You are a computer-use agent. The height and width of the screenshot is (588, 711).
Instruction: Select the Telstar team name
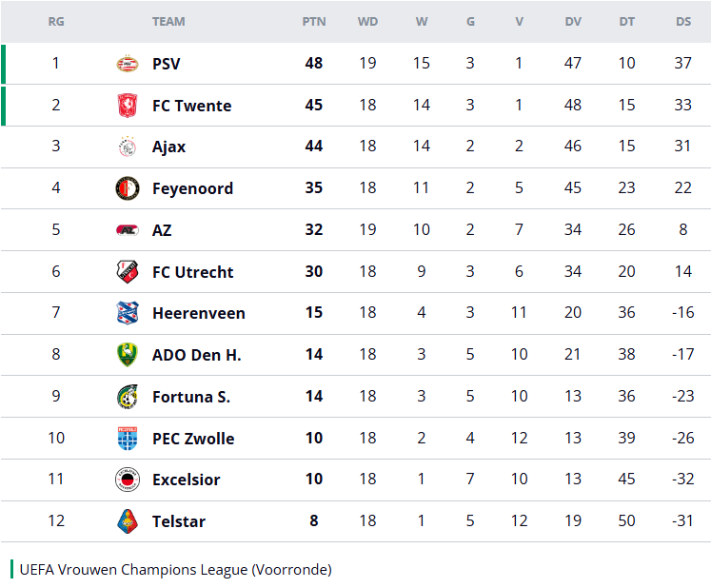click(178, 521)
